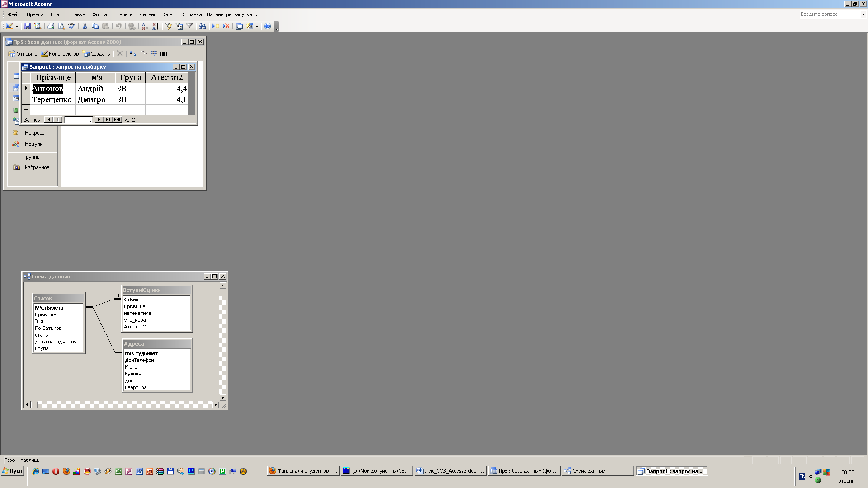
Task: Click the blue Help question mark icon
Action: [x=268, y=26]
